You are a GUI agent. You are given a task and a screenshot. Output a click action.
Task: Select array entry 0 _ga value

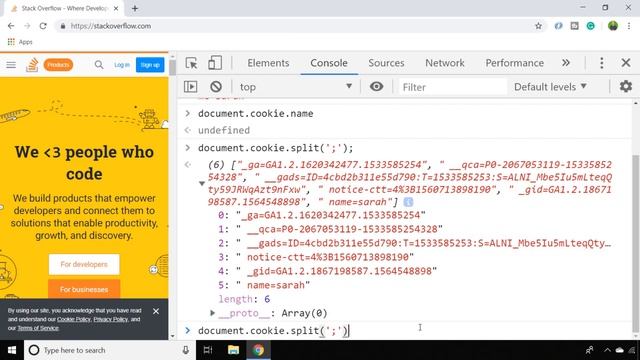pyautogui.click(x=322, y=215)
